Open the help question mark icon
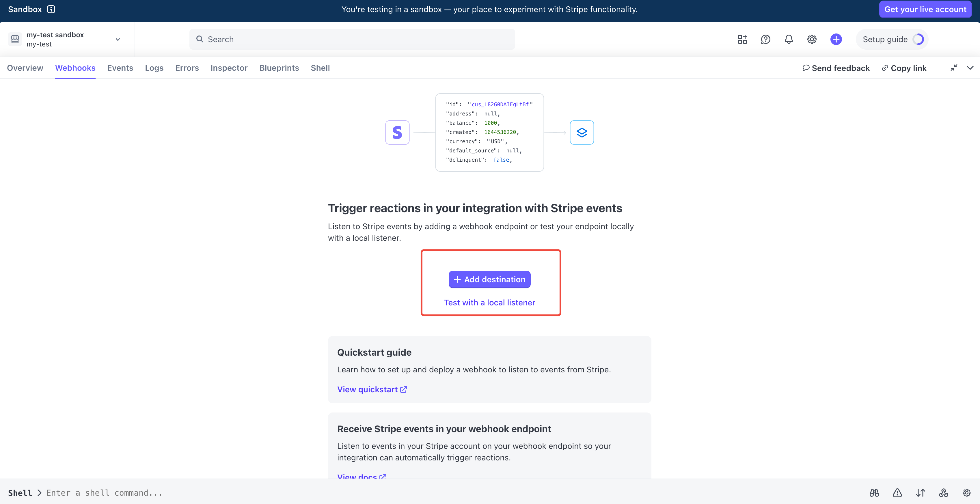 pyautogui.click(x=765, y=39)
